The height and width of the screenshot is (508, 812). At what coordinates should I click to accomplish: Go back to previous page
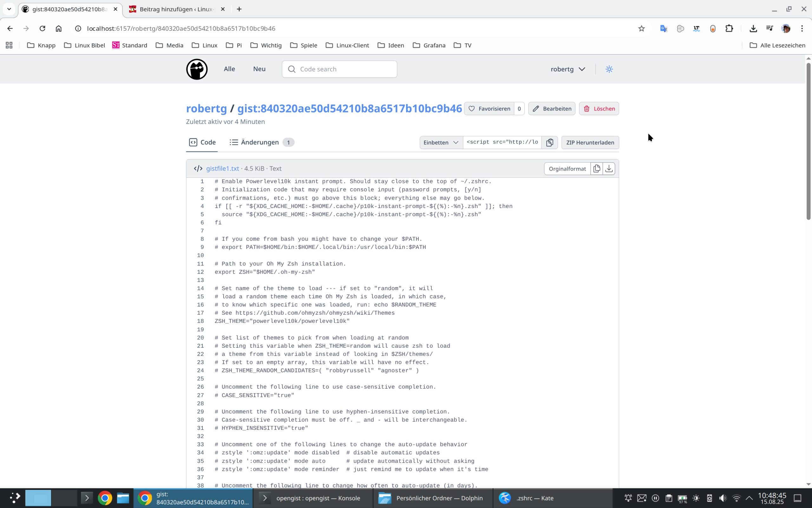10,29
